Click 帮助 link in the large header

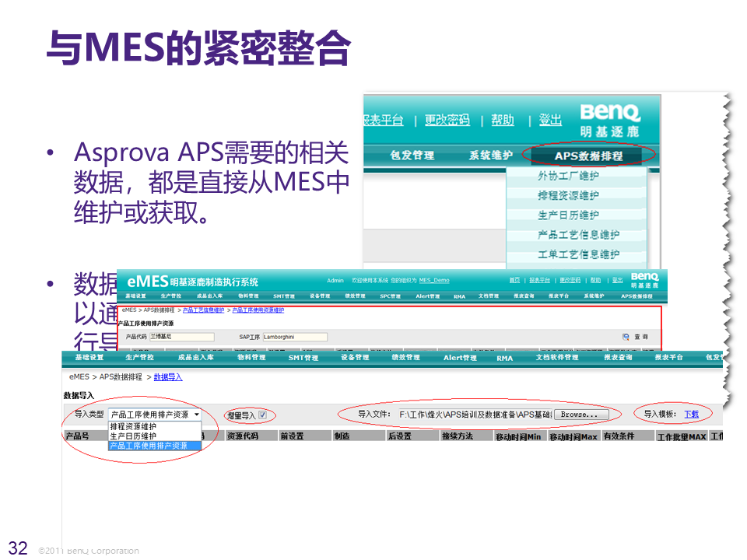click(x=503, y=120)
